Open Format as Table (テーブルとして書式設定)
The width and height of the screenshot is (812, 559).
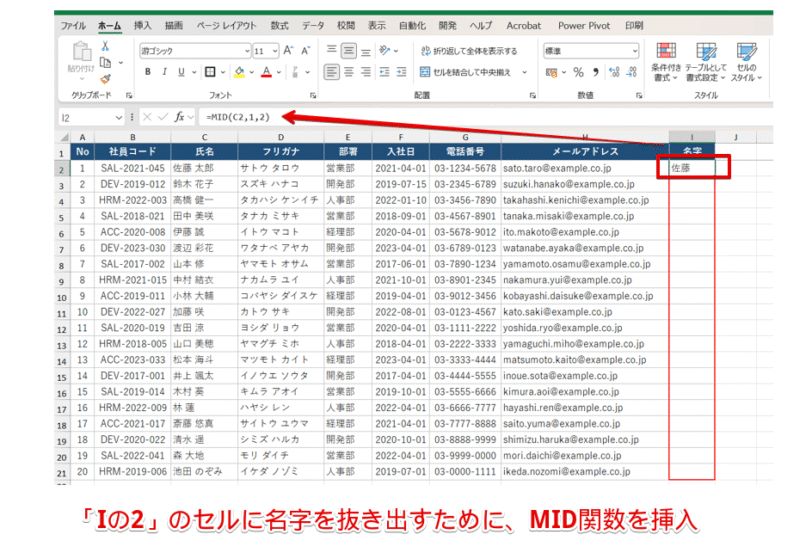pyautogui.click(x=706, y=62)
